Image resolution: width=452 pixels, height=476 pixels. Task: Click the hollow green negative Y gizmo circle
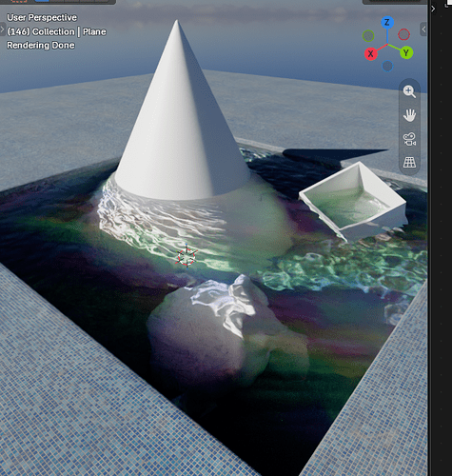[368, 36]
